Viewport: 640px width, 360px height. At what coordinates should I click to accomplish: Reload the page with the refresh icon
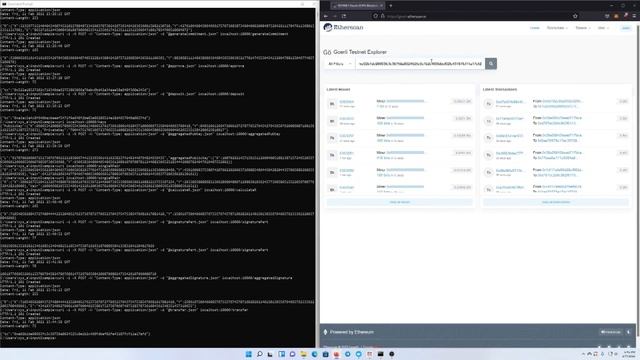tap(344, 16)
